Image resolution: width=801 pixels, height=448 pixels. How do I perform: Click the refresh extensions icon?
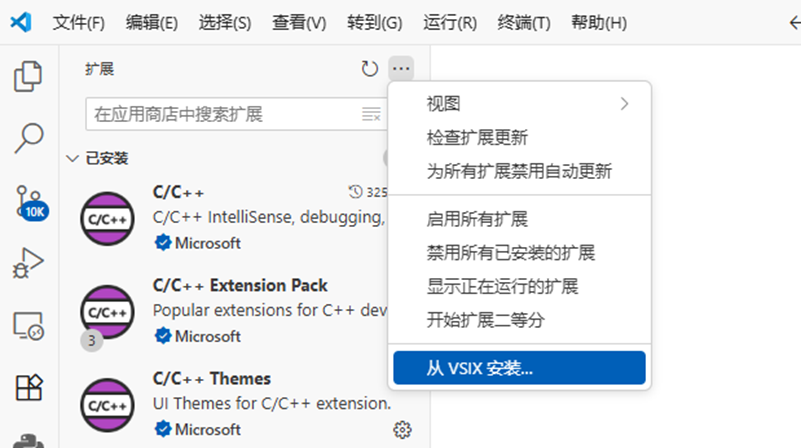point(370,69)
